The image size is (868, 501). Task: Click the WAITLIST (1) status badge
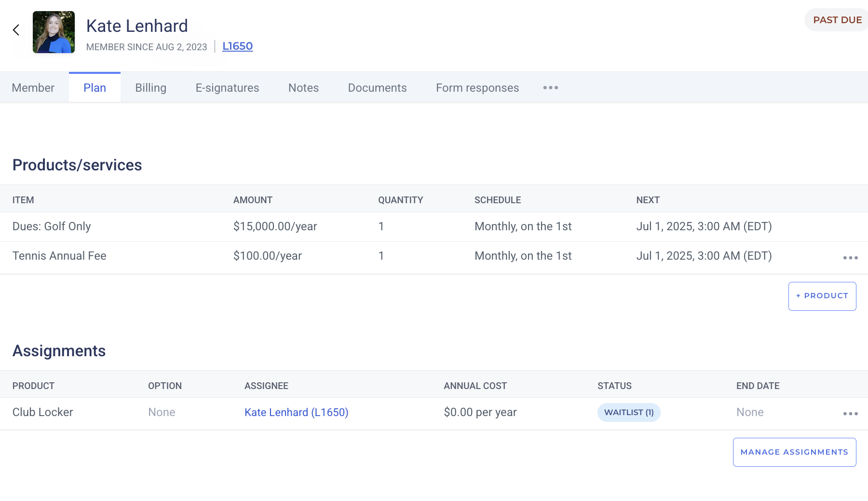point(628,413)
